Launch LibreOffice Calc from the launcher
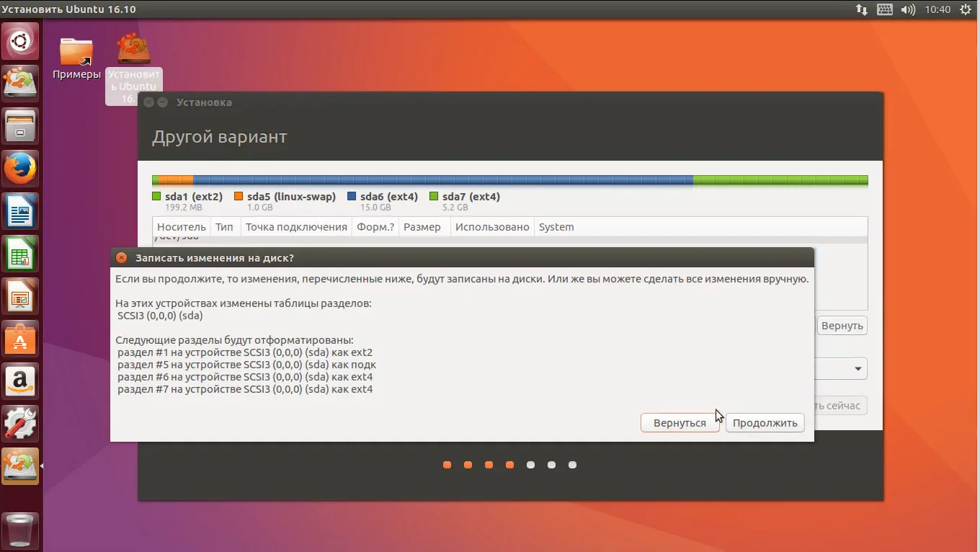Viewport: 980px width, 552px height. (x=20, y=254)
